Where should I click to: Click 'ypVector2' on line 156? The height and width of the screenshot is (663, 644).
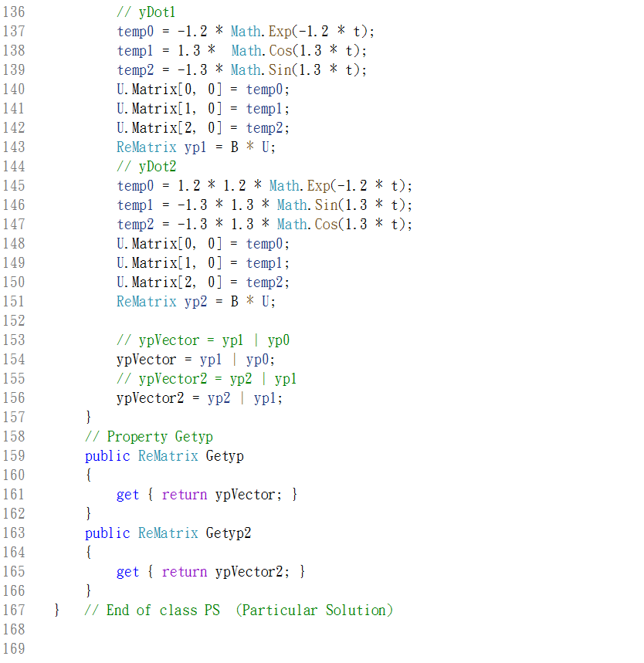151,398
